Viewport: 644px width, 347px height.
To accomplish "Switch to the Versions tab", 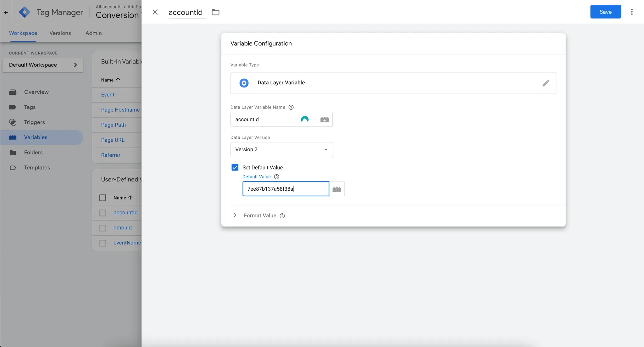I will pos(60,33).
